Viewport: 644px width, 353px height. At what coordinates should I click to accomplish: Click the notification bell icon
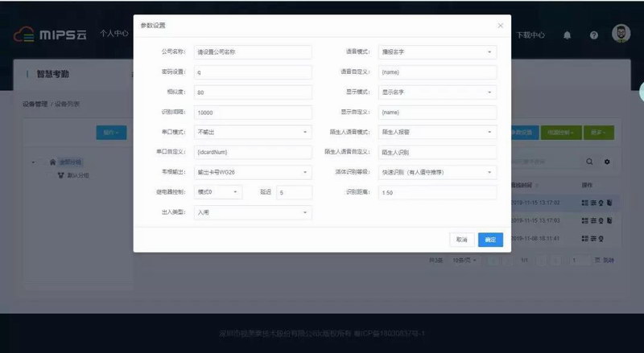click(x=567, y=35)
